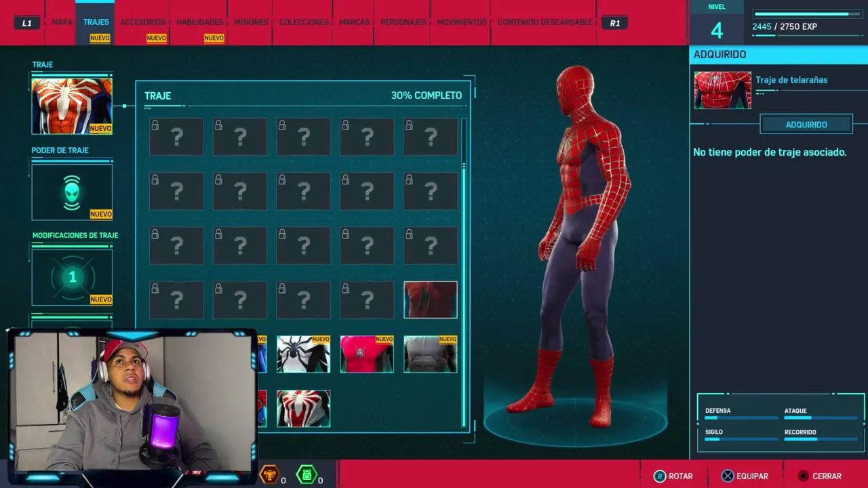868x488 pixels.
Task: Click the orange crime token icon
Action: pos(269,474)
